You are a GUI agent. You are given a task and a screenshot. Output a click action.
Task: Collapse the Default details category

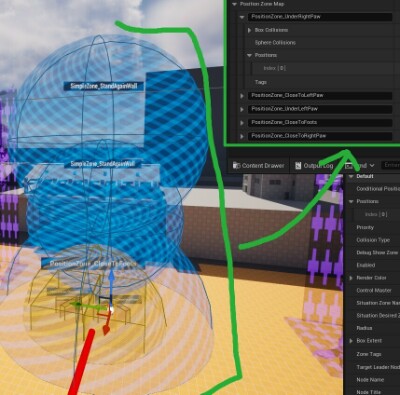coord(351,176)
